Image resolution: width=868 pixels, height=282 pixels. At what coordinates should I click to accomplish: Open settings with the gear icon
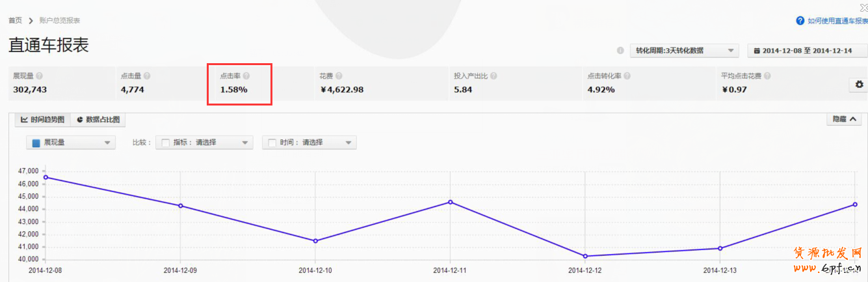tap(859, 85)
